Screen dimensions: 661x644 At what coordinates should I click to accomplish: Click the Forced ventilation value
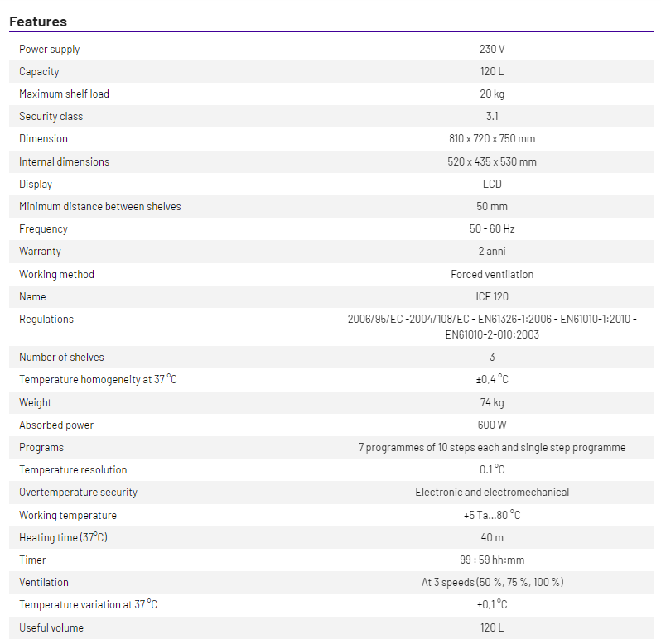492,275
